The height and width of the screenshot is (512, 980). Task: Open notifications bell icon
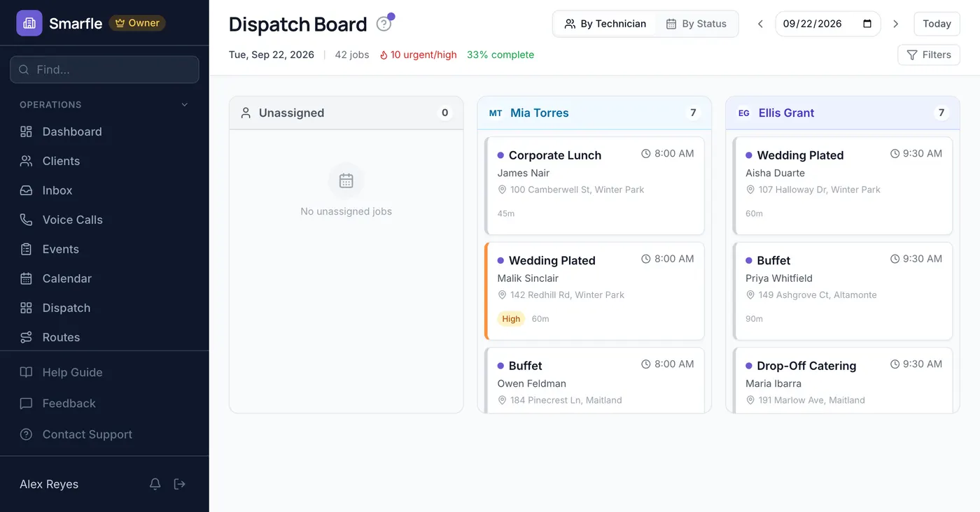(155, 484)
